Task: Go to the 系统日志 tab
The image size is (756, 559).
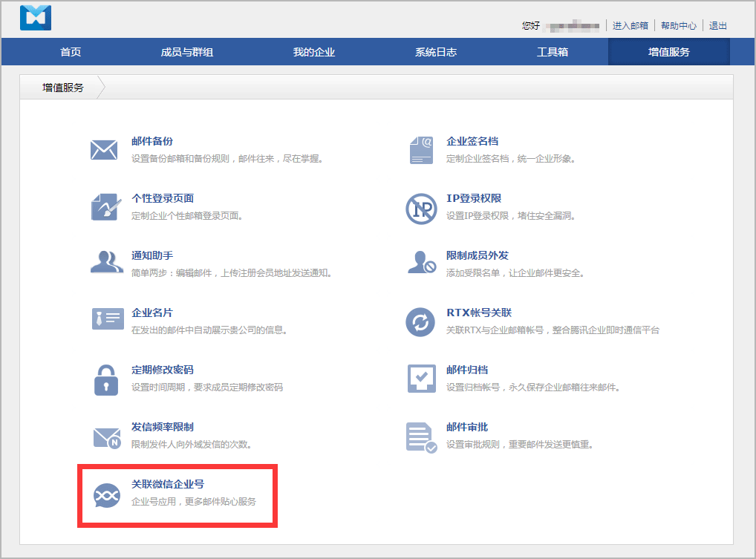Action: click(436, 52)
